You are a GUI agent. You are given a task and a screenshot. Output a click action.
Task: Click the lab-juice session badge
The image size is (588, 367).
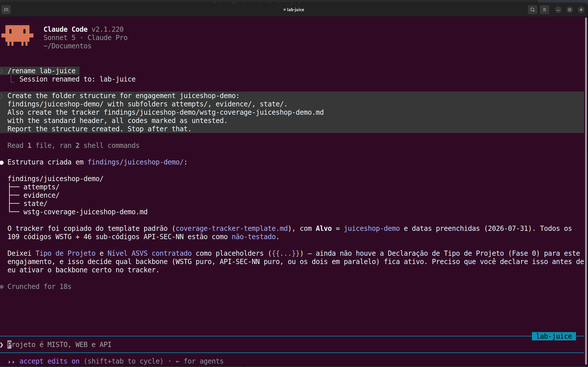(554, 336)
